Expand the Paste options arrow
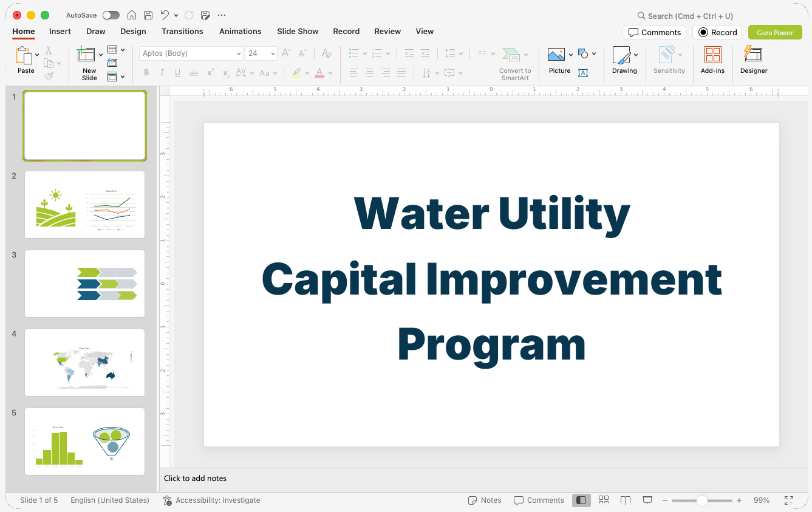Viewport: 812px width, 512px height. point(38,55)
